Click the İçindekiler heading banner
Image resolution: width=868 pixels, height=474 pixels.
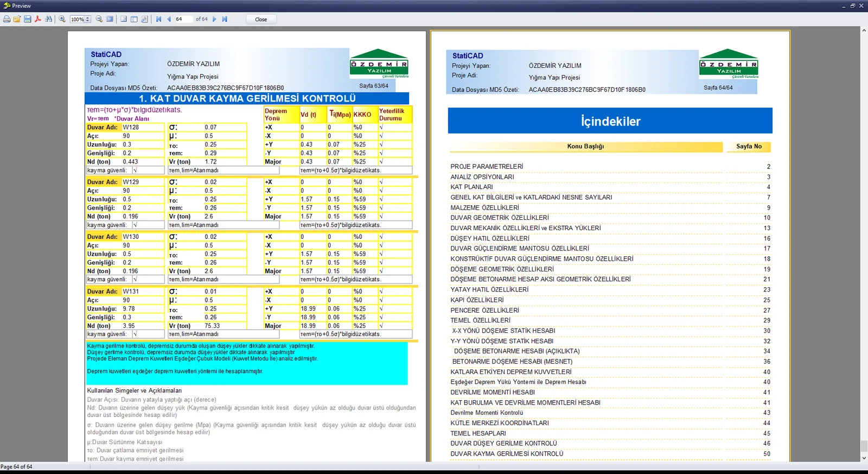click(x=610, y=121)
